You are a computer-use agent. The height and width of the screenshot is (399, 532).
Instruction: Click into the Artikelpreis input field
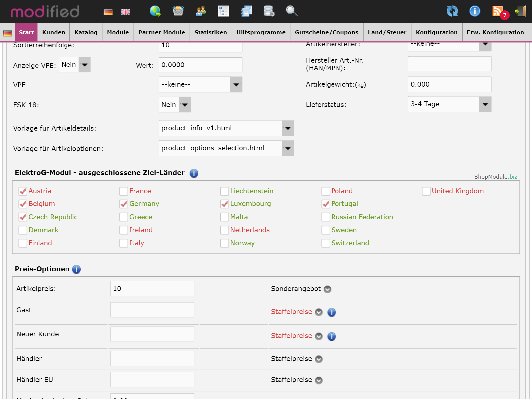click(x=152, y=289)
